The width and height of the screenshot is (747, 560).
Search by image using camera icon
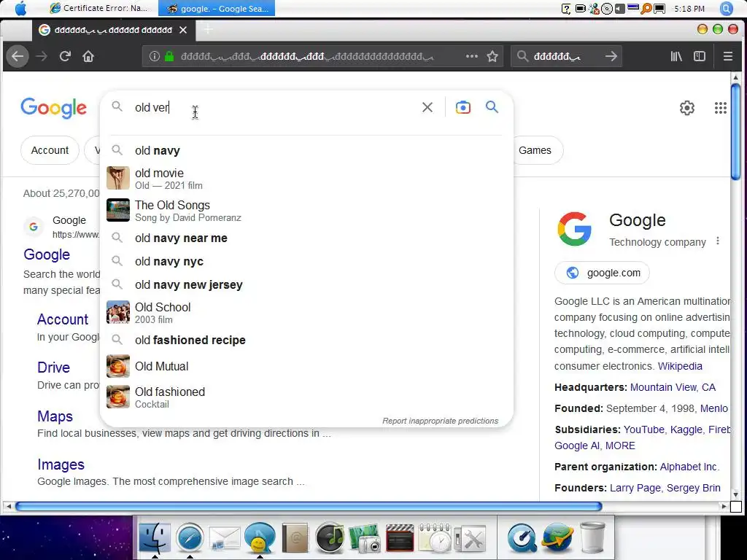[x=462, y=108]
